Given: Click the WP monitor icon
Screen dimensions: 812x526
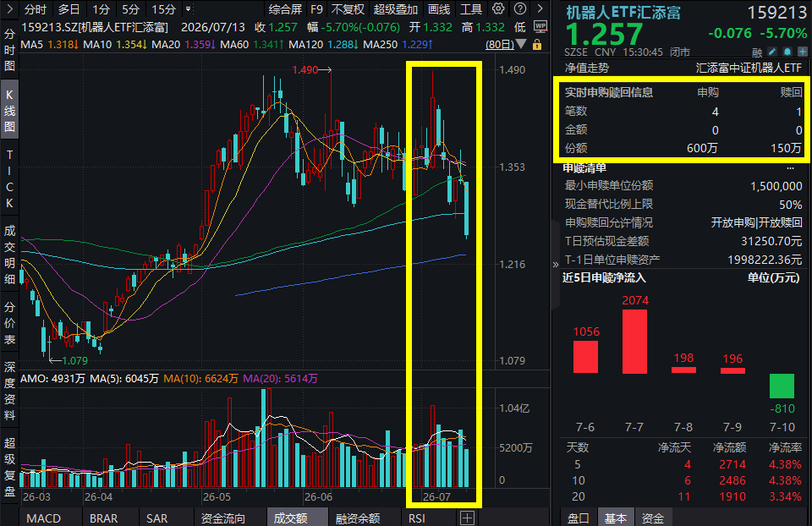Looking at the screenshot, I should [x=540, y=27].
